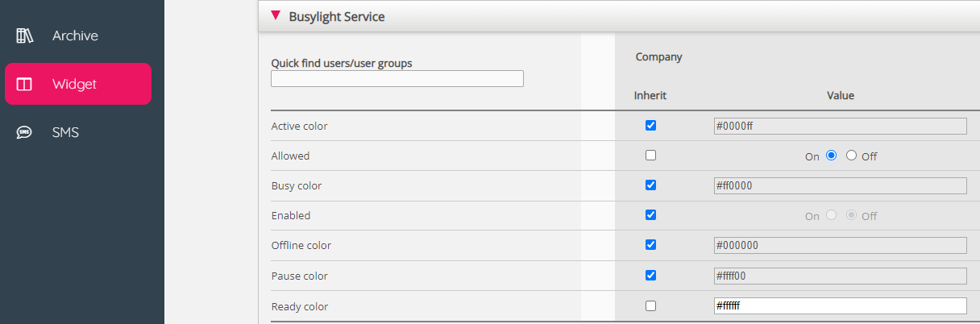Image resolution: width=980 pixels, height=324 pixels.
Task: Uncheck Inherit for Pause color
Action: pos(650,275)
